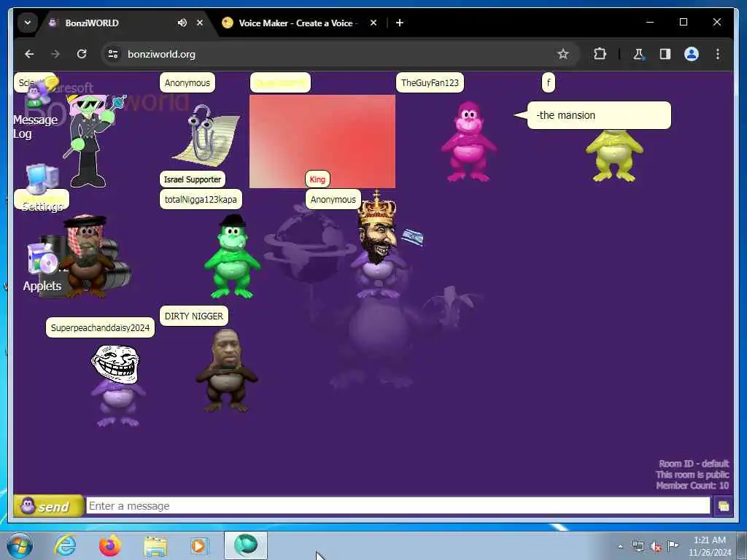Open Windows Explorer folder on taskbar
The height and width of the screenshot is (560, 747).
(x=155, y=546)
